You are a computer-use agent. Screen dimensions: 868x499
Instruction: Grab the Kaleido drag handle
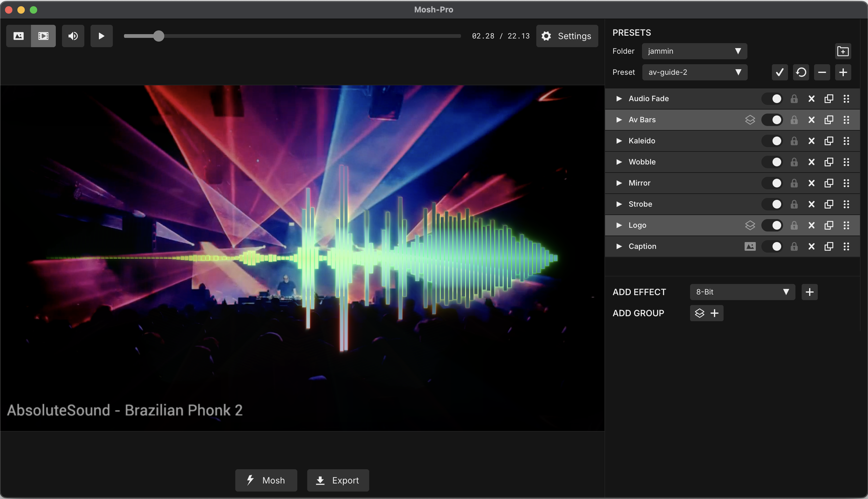(846, 141)
